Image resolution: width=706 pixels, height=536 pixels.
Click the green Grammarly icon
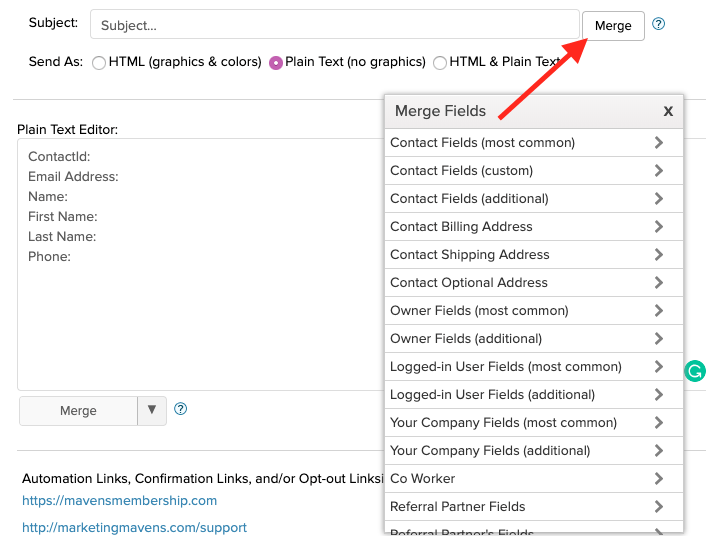click(x=694, y=372)
